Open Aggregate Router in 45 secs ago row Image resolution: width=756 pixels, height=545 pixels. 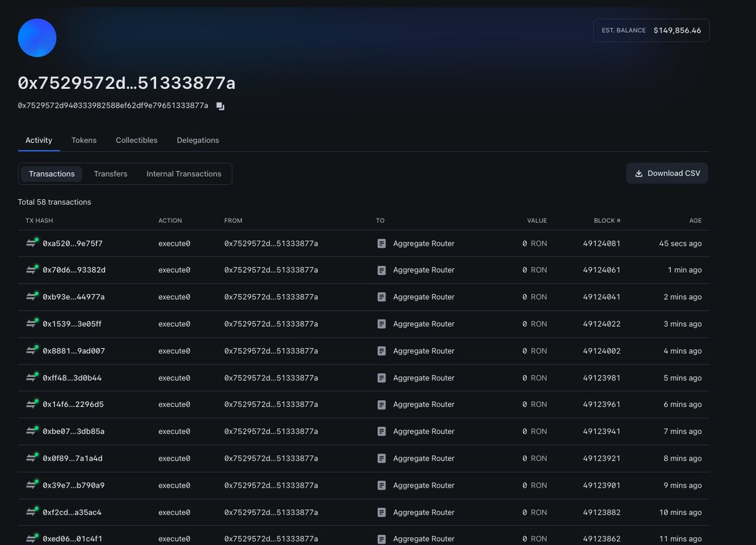[423, 243]
